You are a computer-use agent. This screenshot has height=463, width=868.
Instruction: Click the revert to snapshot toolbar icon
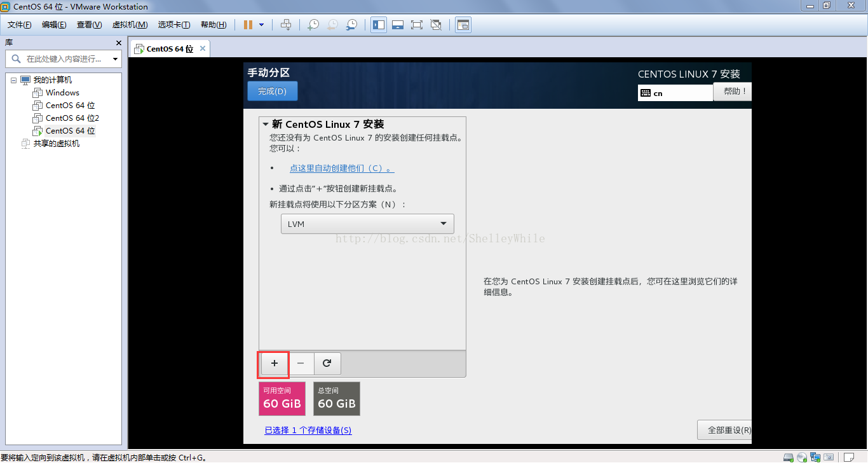[332, 25]
